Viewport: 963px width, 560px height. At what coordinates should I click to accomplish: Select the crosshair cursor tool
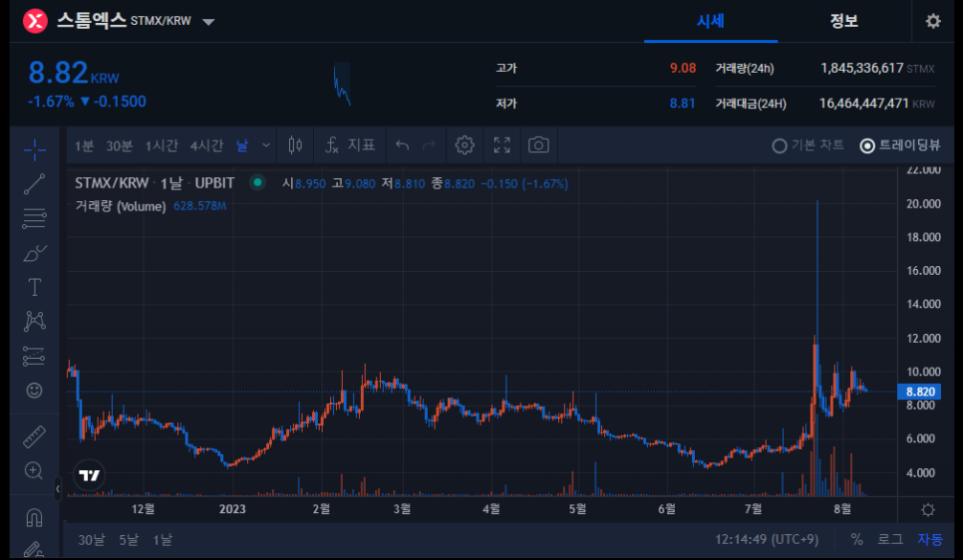[x=34, y=149]
